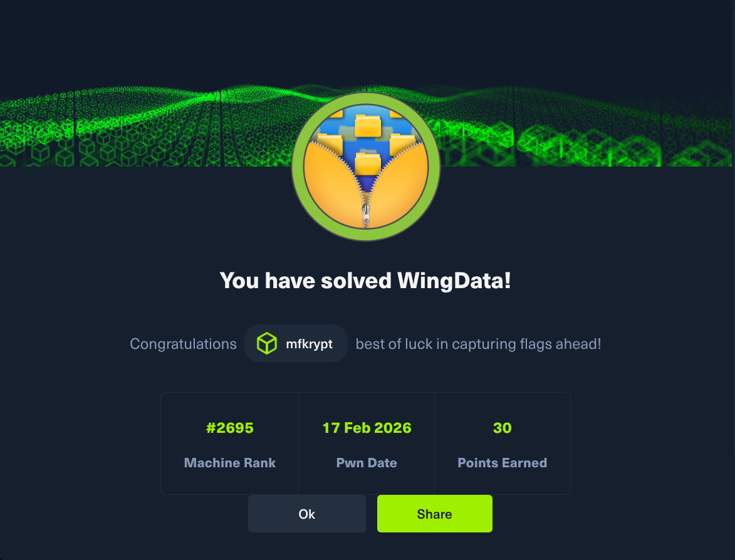Image resolution: width=735 pixels, height=560 pixels.
Task: Click the left folder icon in the avatar
Action: coord(330,143)
